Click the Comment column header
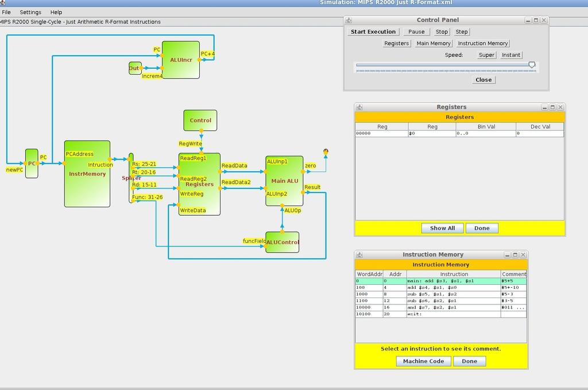The width and height of the screenshot is (588, 390). pyautogui.click(x=514, y=274)
